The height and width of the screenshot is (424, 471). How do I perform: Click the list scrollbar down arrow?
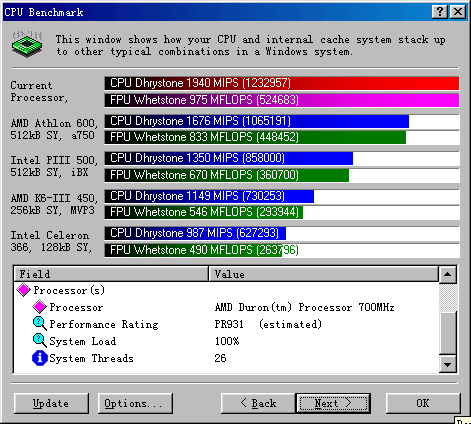pyautogui.click(x=448, y=364)
